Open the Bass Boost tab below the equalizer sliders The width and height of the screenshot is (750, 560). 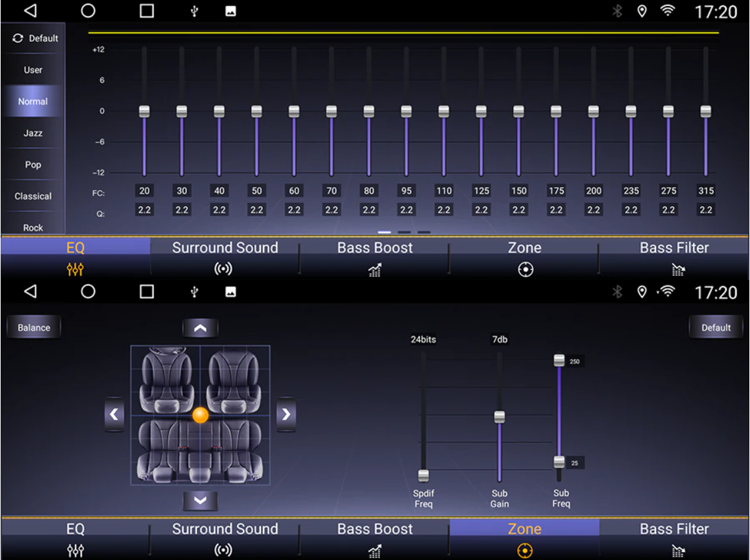pyautogui.click(x=375, y=256)
